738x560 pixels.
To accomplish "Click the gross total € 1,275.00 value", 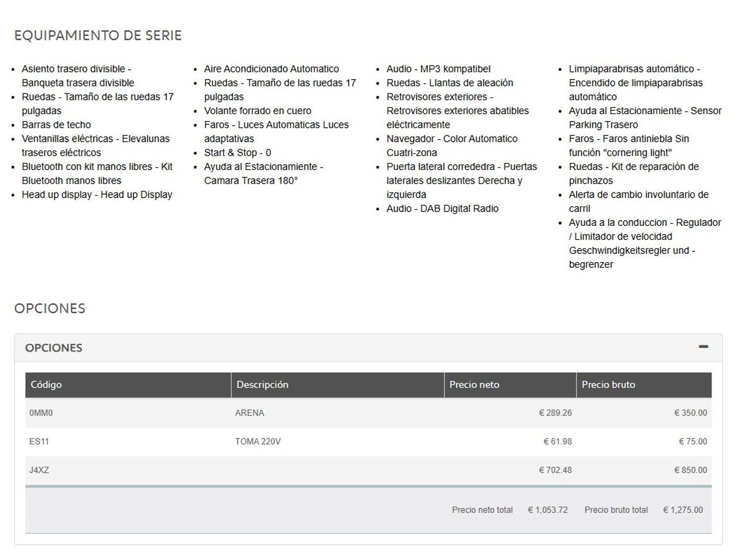I will 683,510.
